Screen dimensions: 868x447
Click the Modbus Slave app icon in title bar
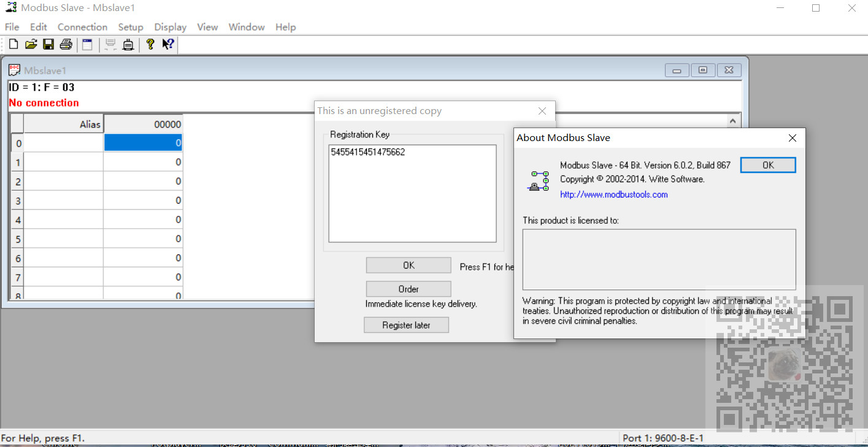click(x=10, y=8)
